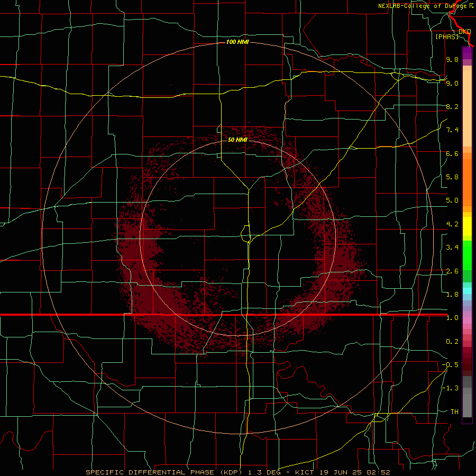Click the purple segment atop the color bar
The width and height of the screenshot is (476, 476).
pos(467,53)
